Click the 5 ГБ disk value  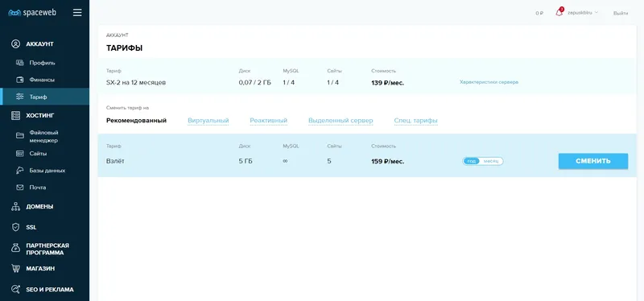pyautogui.click(x=246, y=161)
